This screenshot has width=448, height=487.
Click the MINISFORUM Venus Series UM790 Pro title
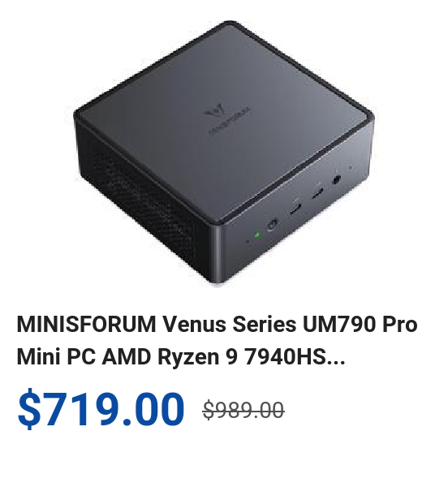point(217,340)
